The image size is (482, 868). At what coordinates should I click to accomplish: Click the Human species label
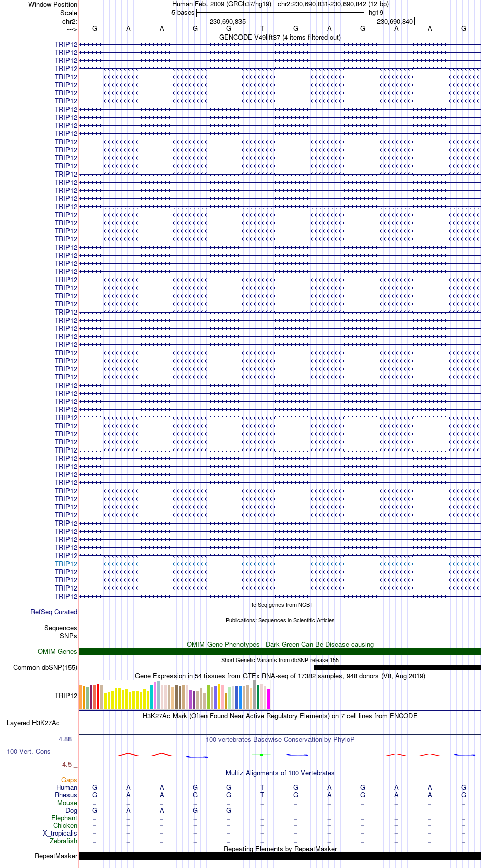(66, 787)
